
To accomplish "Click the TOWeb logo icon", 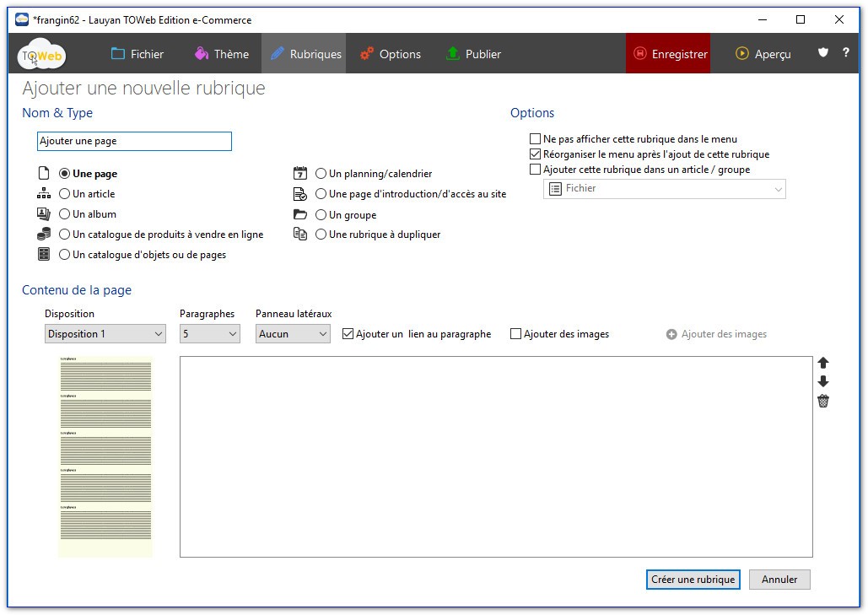I will coord(42,55).
